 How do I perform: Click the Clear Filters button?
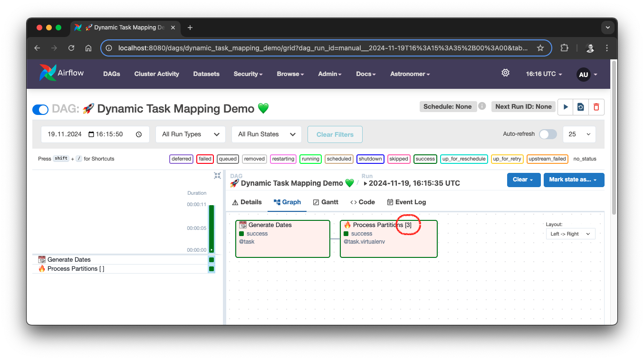coord(335,134)
